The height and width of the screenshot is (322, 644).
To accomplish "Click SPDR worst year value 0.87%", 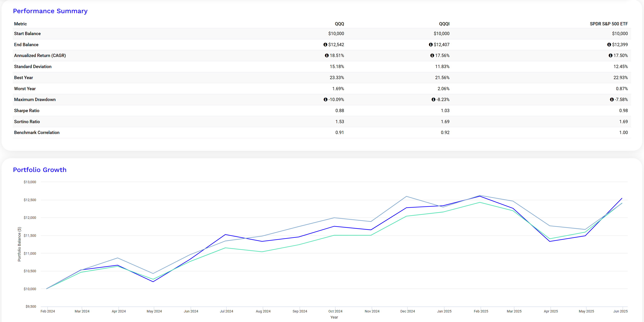I will (622, 89).
